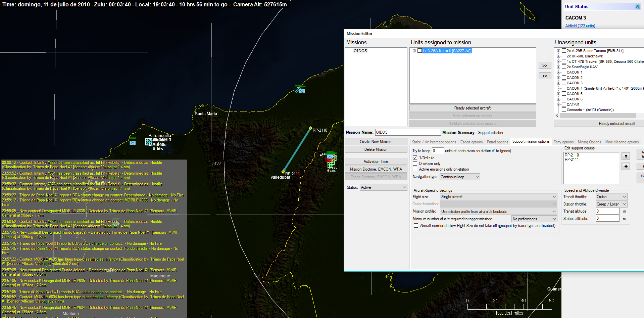Select RP-2110 in support course list
The image size is (644, 318).
(572, 155)
